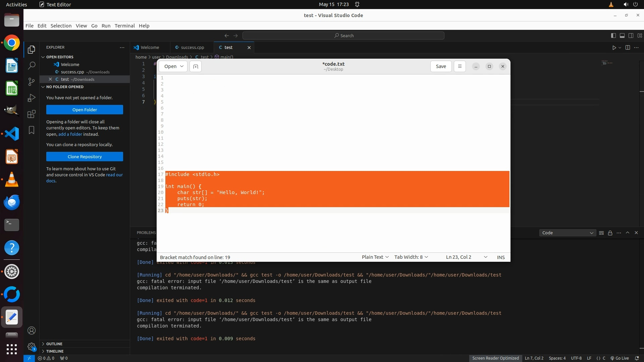This screenshot has height=362, width=644.
Task: Open the Terminal menu
Action: coord(124,26)
